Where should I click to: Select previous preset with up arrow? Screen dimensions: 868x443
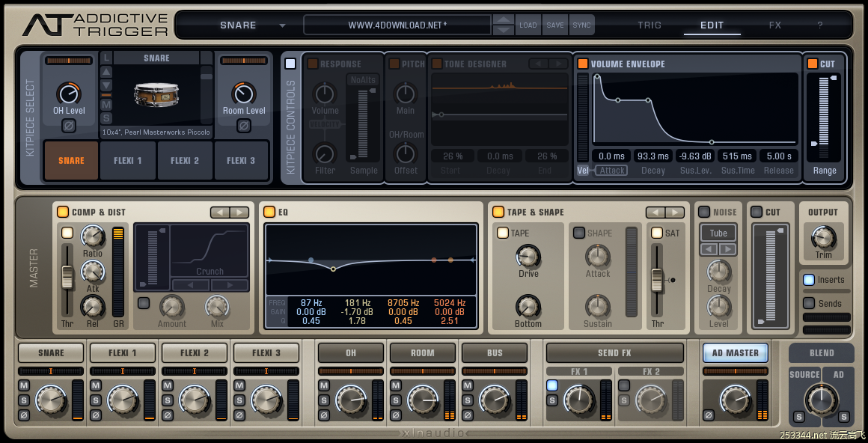503,20
